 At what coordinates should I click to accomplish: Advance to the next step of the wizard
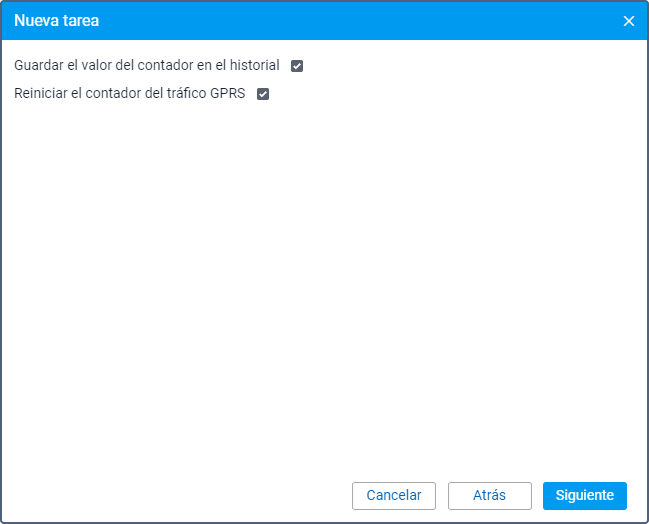(584, 495)
